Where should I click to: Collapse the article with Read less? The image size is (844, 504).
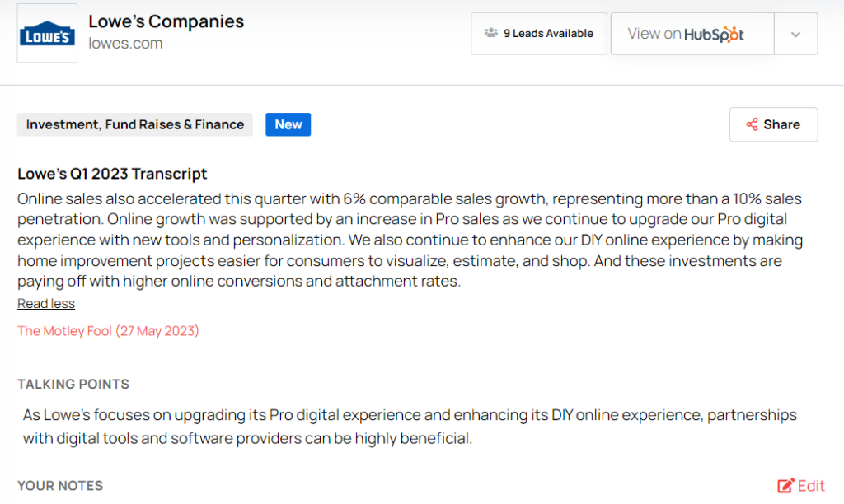pyautogui.click(x=46, y=304)
